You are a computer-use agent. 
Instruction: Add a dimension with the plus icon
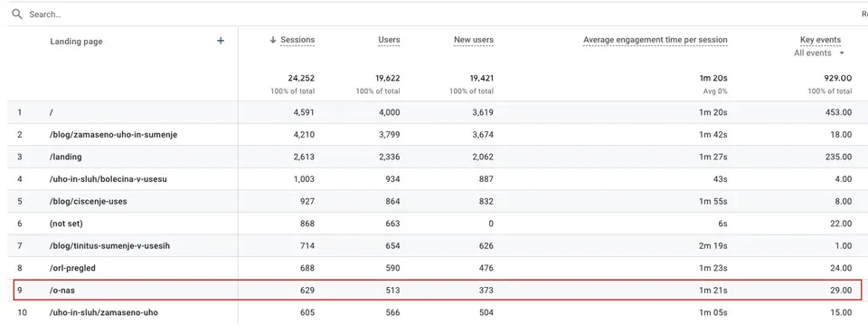[221, 41]
